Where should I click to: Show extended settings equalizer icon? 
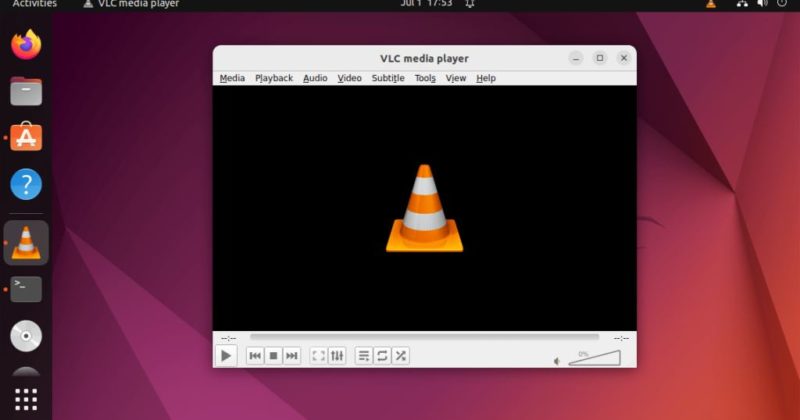337,355
